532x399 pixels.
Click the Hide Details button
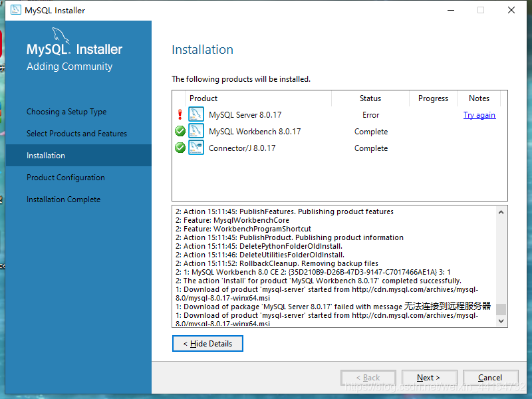click(207, 344)
